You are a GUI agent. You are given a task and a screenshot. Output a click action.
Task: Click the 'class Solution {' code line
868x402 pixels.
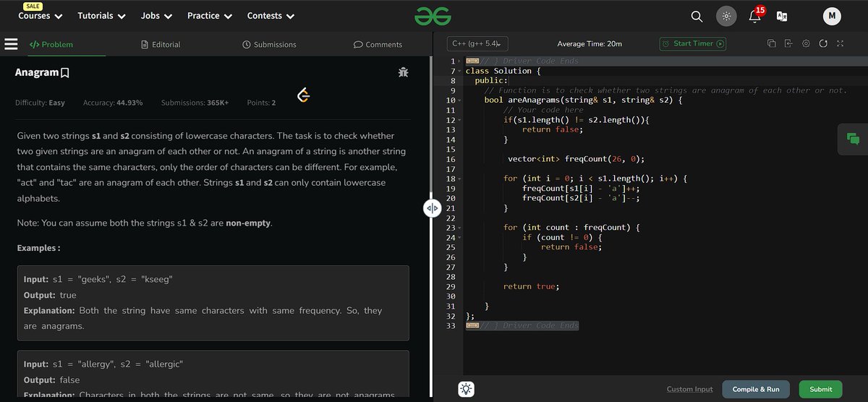pyautogui.click(x=503, y=71)
